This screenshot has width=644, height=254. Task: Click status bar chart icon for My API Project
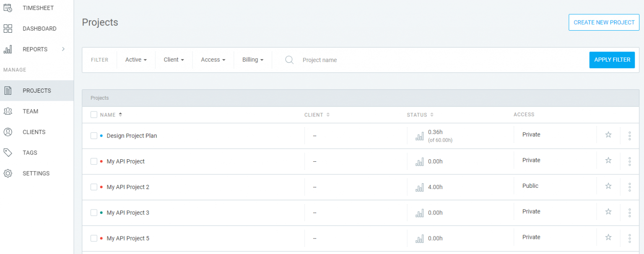coord(419,162)
